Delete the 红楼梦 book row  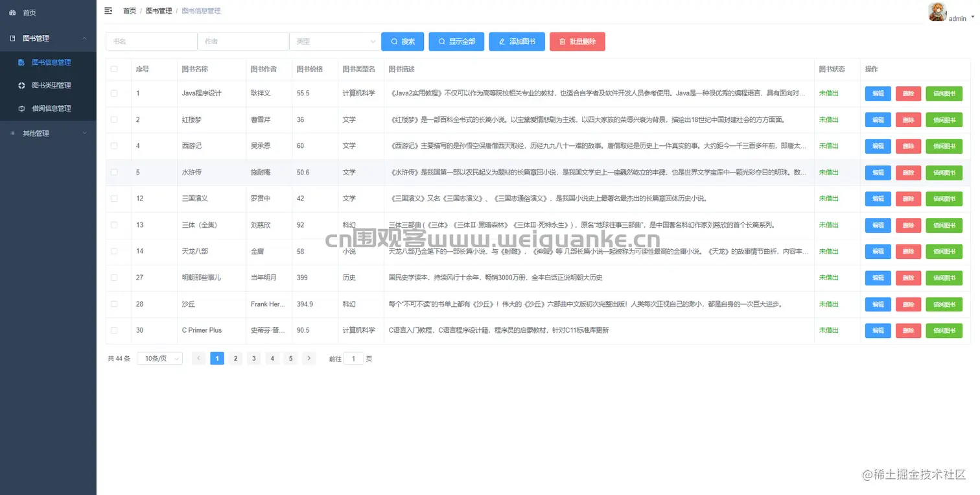tap(908, 120)
